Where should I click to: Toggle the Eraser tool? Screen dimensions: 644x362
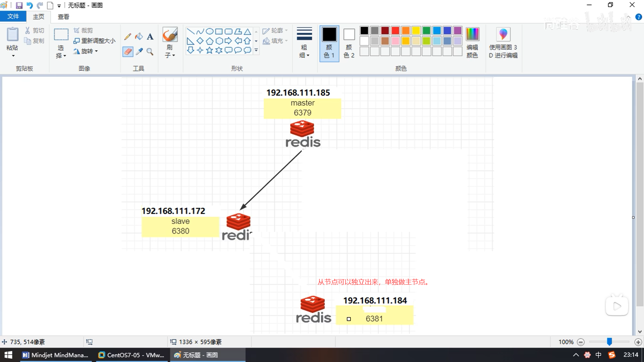click(x=128, y=51)
